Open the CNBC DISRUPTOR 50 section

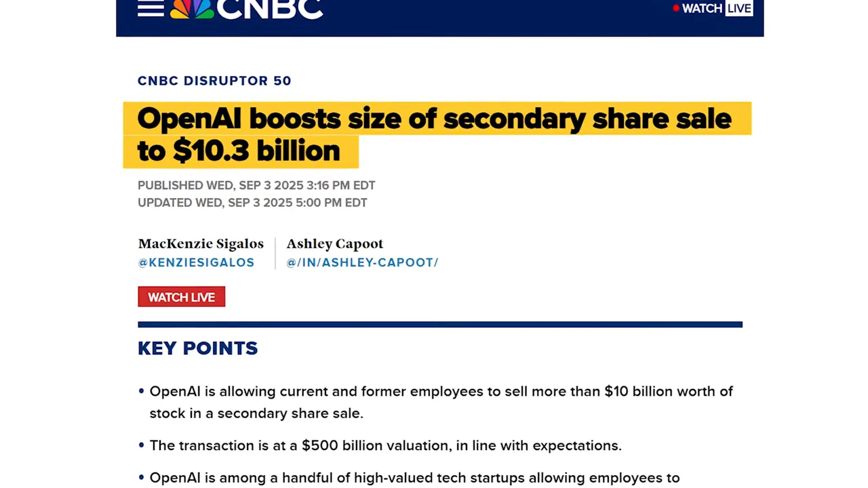214,80
